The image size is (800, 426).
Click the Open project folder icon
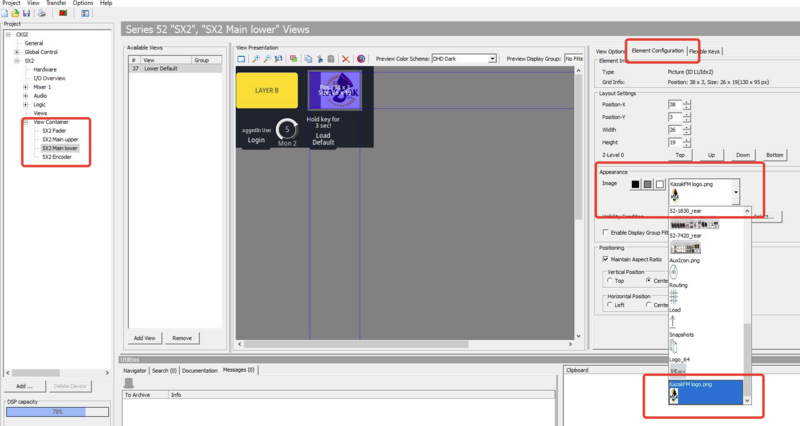[17, 14]
